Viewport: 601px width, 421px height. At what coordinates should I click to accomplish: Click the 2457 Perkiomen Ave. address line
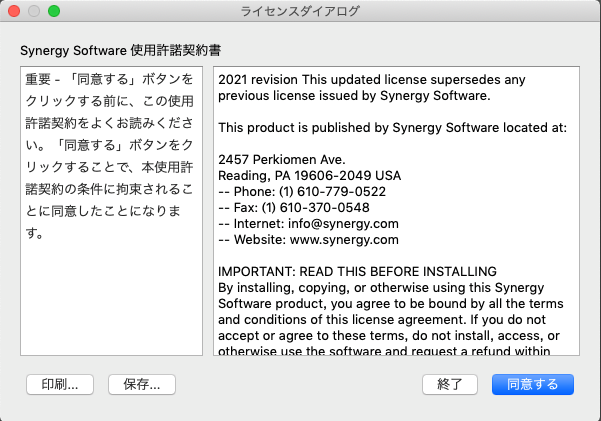(268, 159)
